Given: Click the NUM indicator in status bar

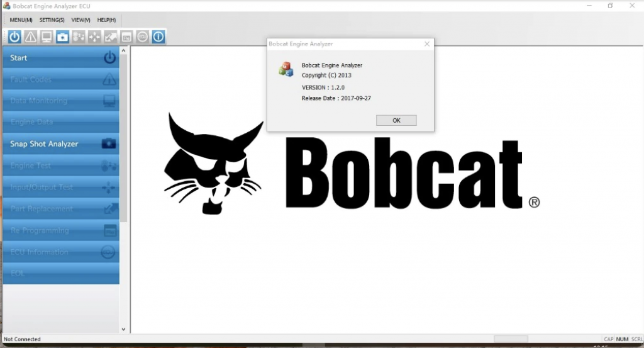Looking at the screenshot, I should point(622,339).
